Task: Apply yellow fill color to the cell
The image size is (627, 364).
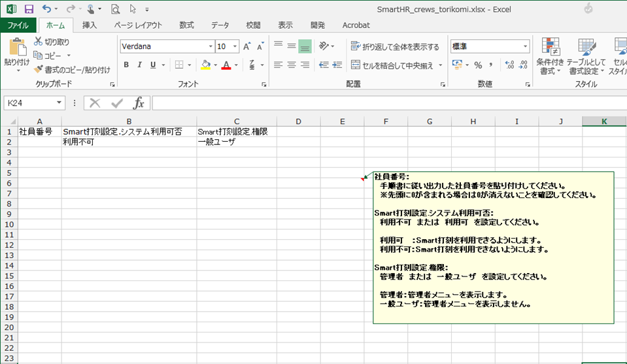Action: coord(205,65)
